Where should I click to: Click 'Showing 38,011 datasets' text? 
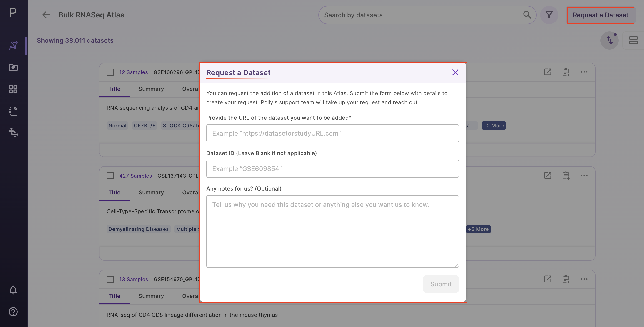point(75,40)
